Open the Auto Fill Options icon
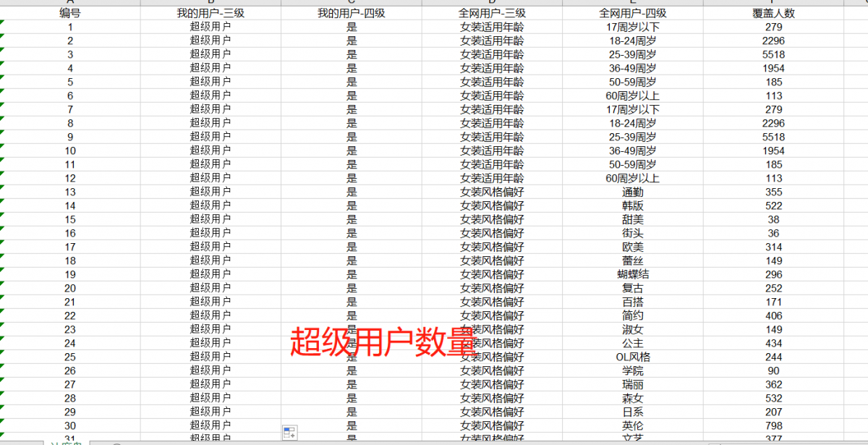 [289, 433]
